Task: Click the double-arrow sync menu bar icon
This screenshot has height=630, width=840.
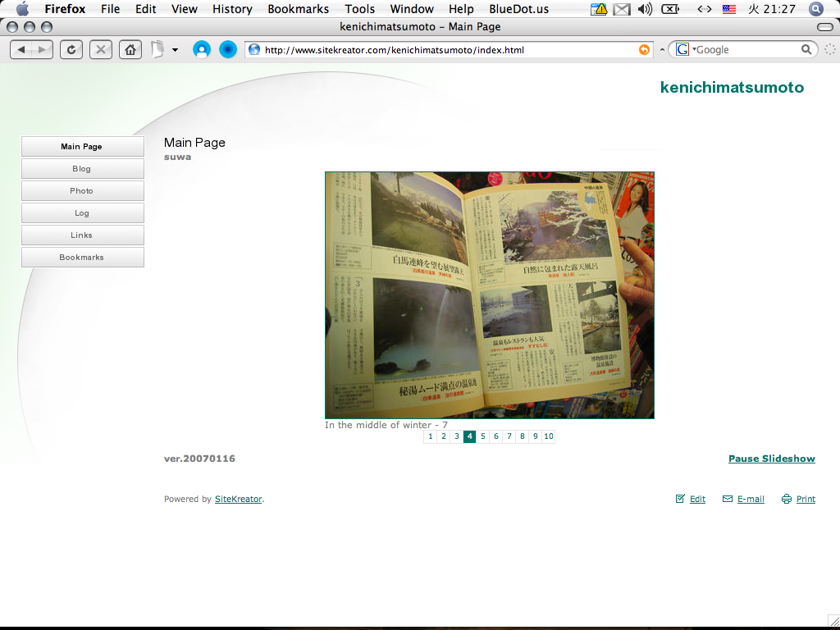Action: coord(704,9)
